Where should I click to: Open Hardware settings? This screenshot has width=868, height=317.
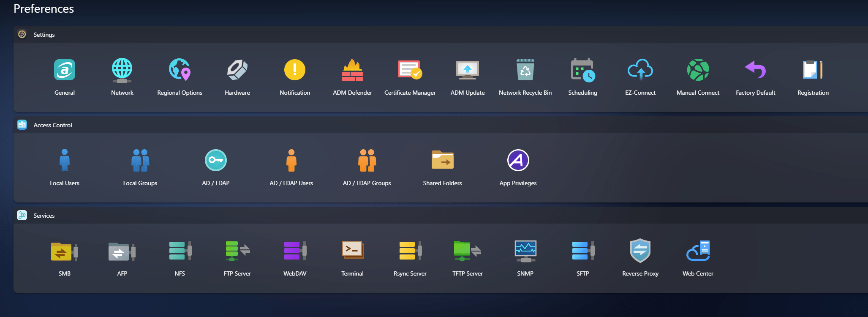(x=237, y=70)
